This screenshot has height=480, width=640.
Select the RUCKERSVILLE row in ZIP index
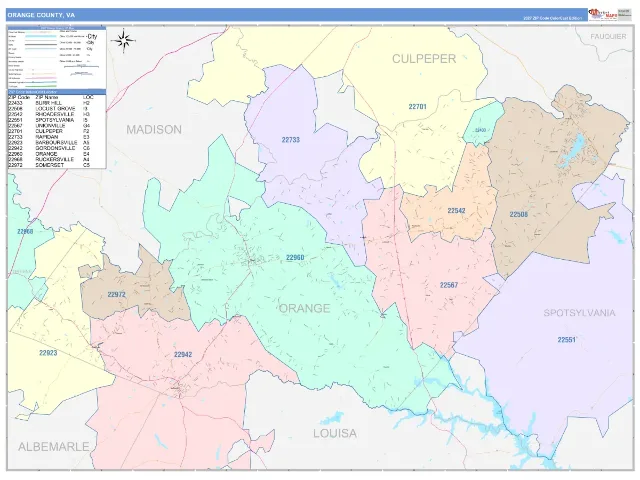click(x=51, y=160)
